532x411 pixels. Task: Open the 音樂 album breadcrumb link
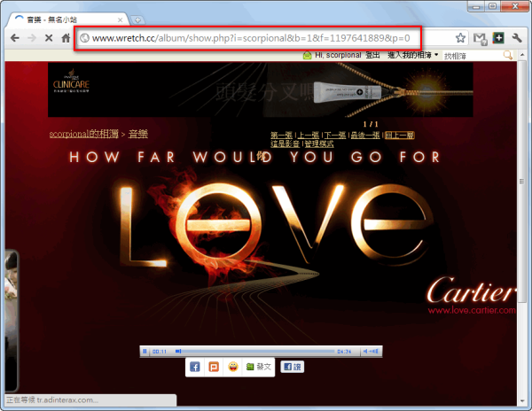click(x=138, y=134)
